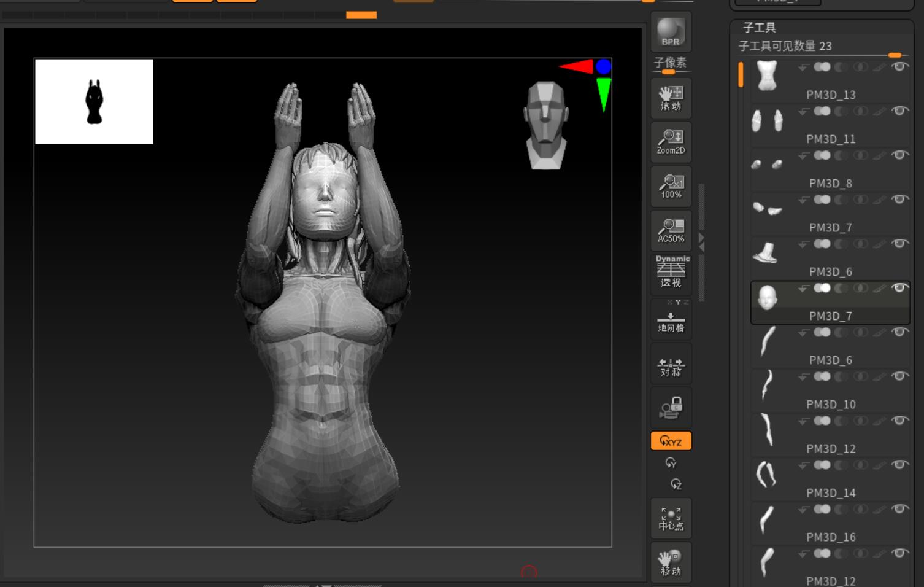This screenshot has width=924, height=587.
Task: Switch to Y axis rotation mode
Action: click(x=671, y=463)
